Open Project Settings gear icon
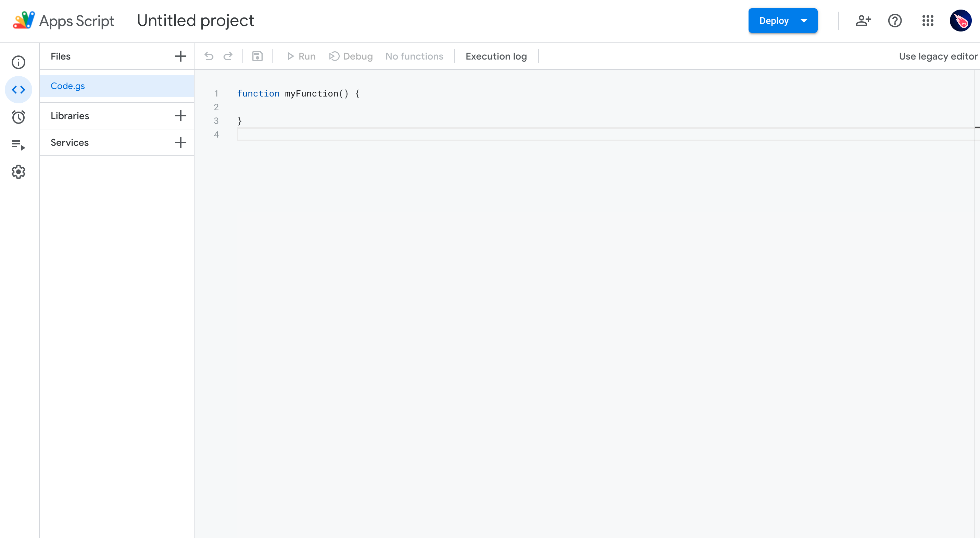This screenshot has width=980, height=538. 18,172
